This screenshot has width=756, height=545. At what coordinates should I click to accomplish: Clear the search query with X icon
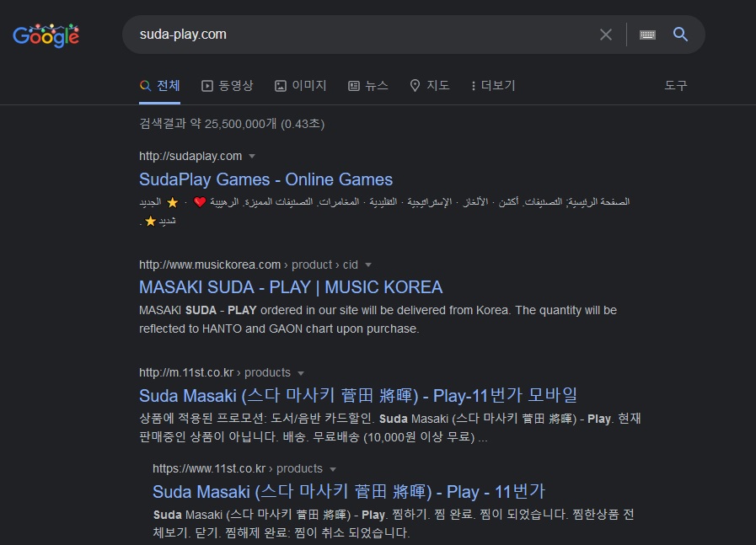pos(606,35)
